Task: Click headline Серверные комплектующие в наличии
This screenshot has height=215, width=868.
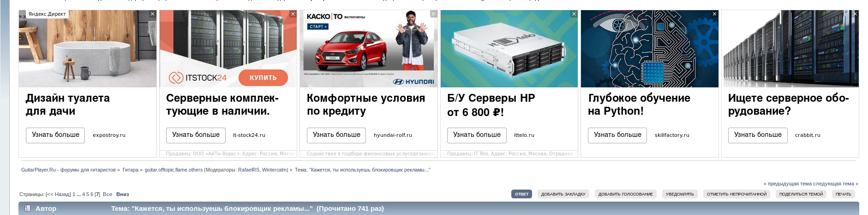Action: pyautogui.click(x=222, y=104)
